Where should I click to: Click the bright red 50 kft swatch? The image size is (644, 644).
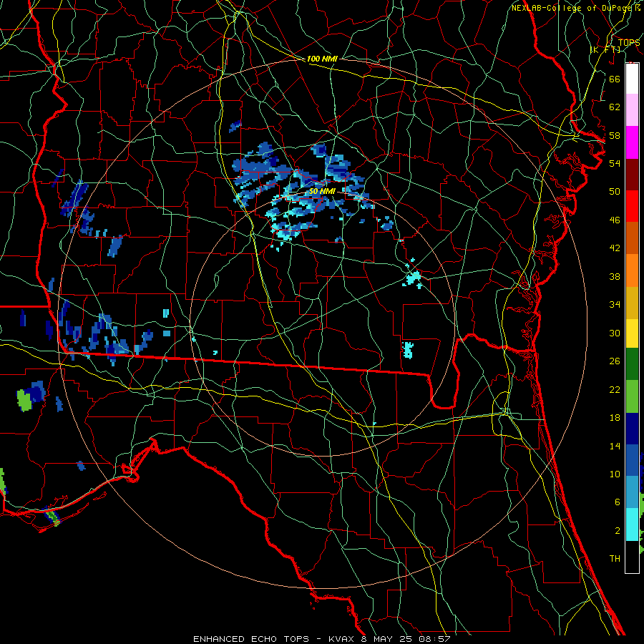click(632, 206)
